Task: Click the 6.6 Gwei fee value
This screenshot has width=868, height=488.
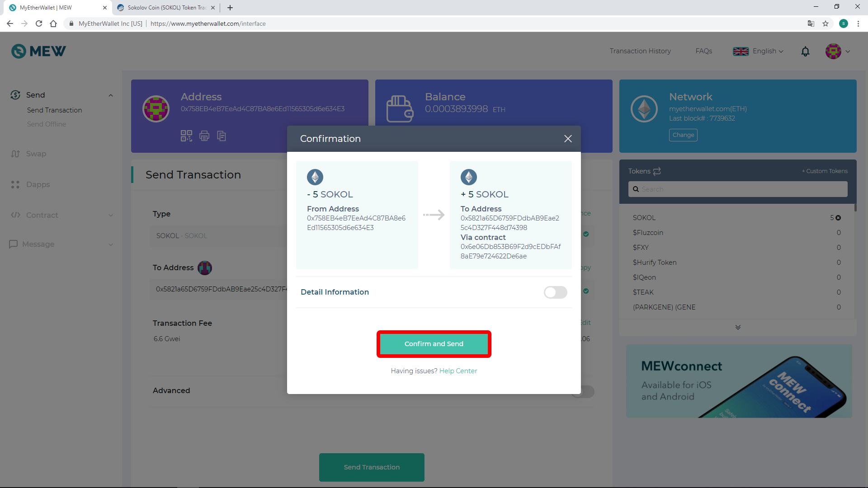Action: coord(167,339)
